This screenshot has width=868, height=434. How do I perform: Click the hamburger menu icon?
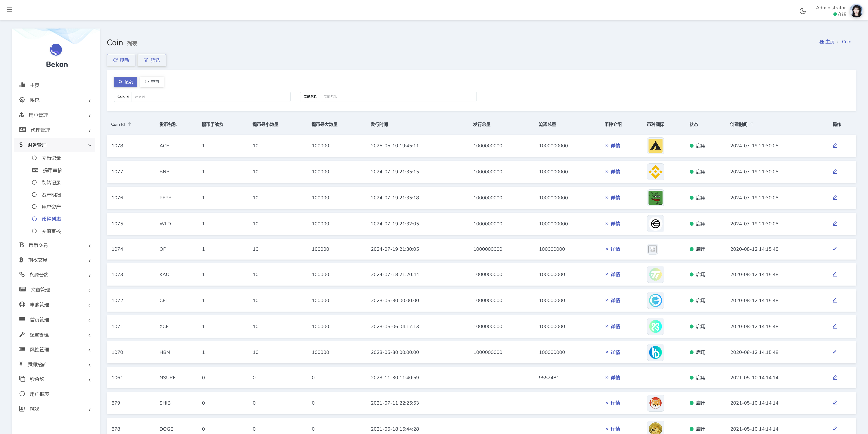pyautogui.click(x=9, y=10)
